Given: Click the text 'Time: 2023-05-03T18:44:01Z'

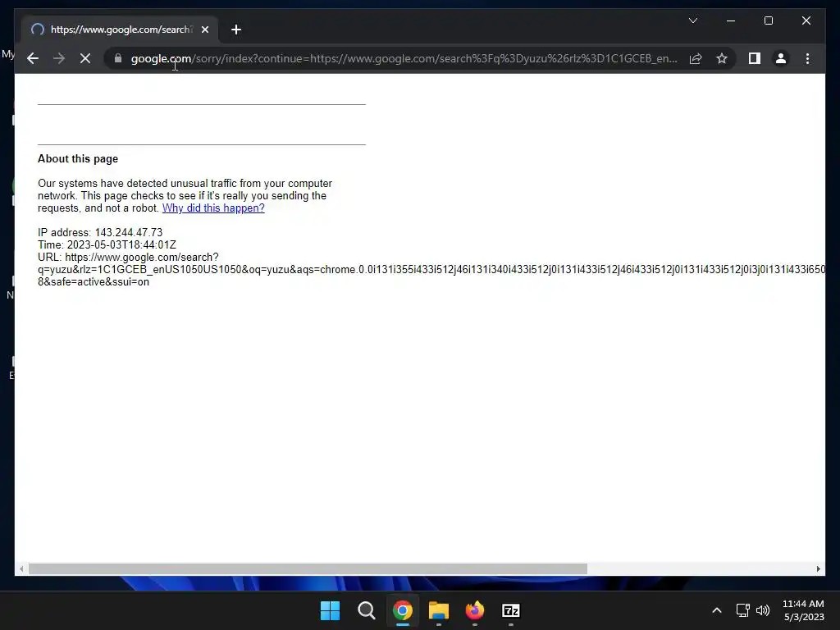Looking at the screenshot, I should [107, 244].
